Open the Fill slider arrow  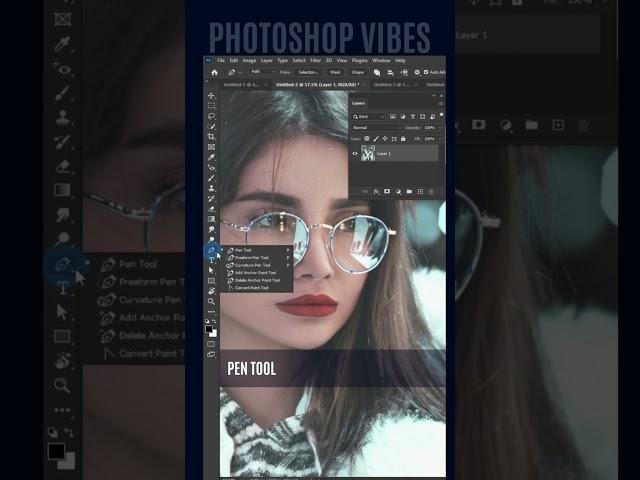(440, 139)
